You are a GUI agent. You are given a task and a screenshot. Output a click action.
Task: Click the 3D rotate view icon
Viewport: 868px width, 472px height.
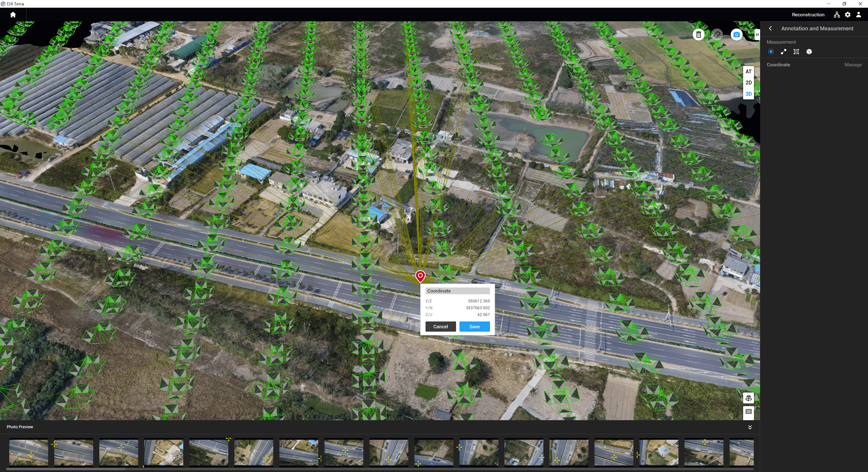point(748,398)
